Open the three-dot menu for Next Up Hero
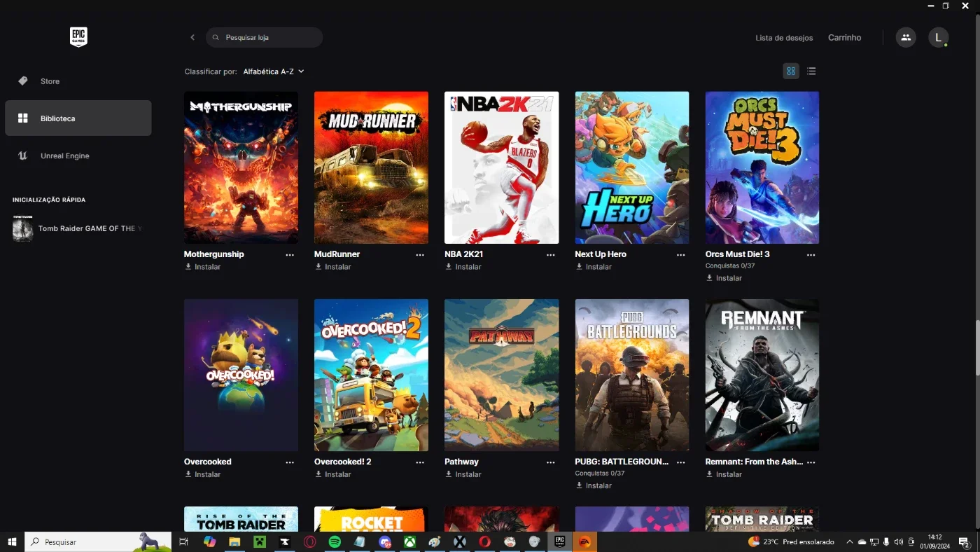Image resolution: width=980 pixels, height=552 pixels. [x=680, y=255]
